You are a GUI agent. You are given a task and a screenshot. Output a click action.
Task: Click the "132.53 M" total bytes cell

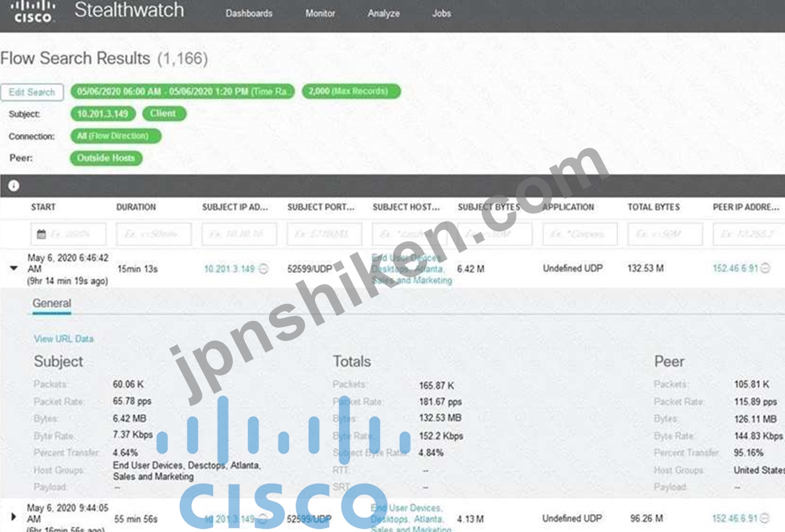645,268
